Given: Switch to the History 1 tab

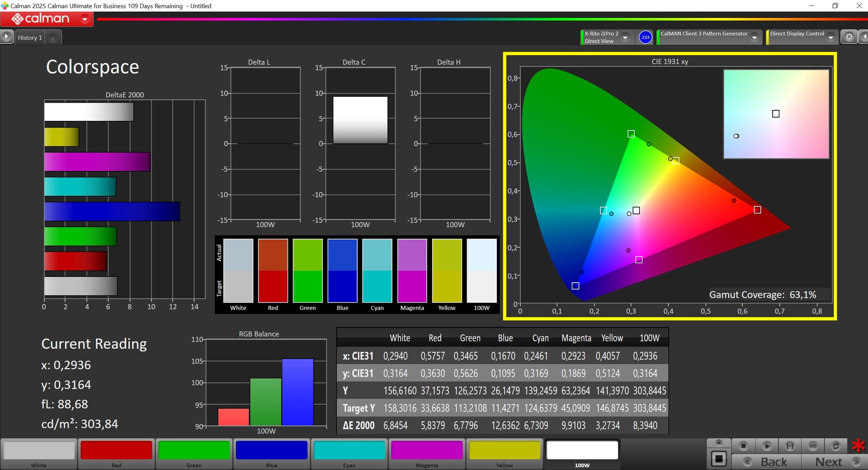Looking at the screenshot, I should [29, 38].
